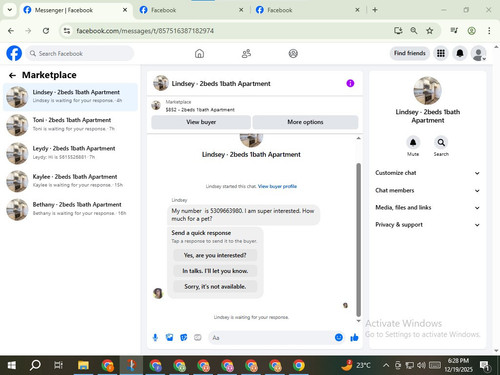Send quick reply "Yes, are you interested?"

coord(215,255)
